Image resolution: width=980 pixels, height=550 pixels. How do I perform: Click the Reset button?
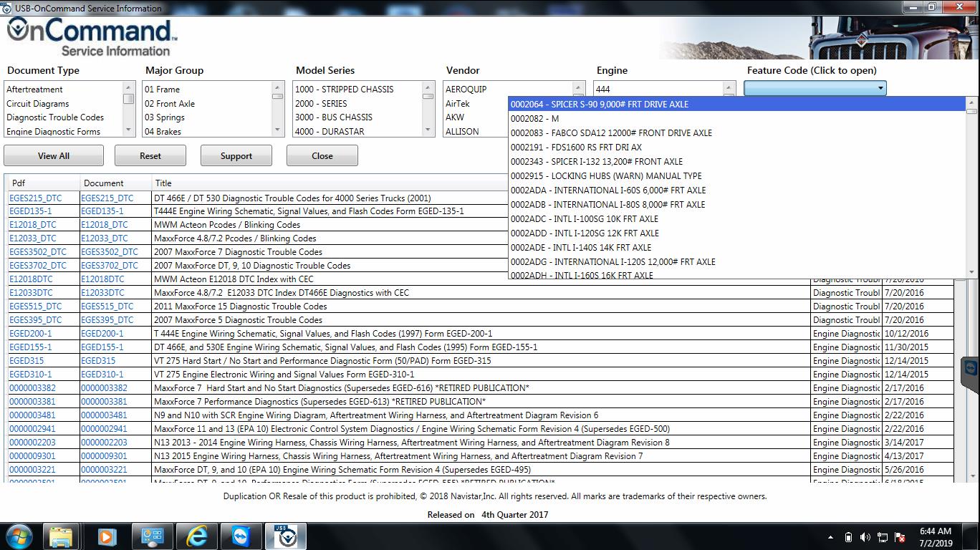(150, 155)
